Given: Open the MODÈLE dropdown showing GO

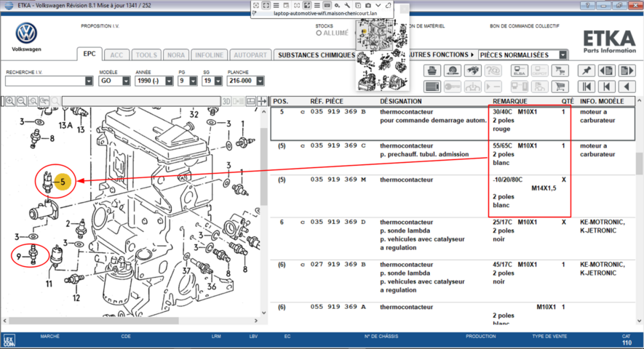Looking at the screenshot, I should (x=126, y=81).
